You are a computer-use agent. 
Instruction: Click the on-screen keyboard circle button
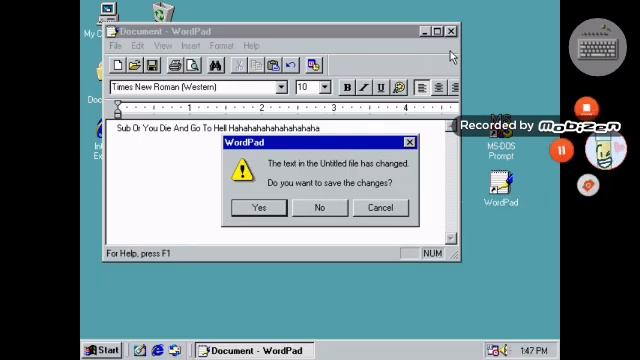pyautogui.click(x=598, y=47)
